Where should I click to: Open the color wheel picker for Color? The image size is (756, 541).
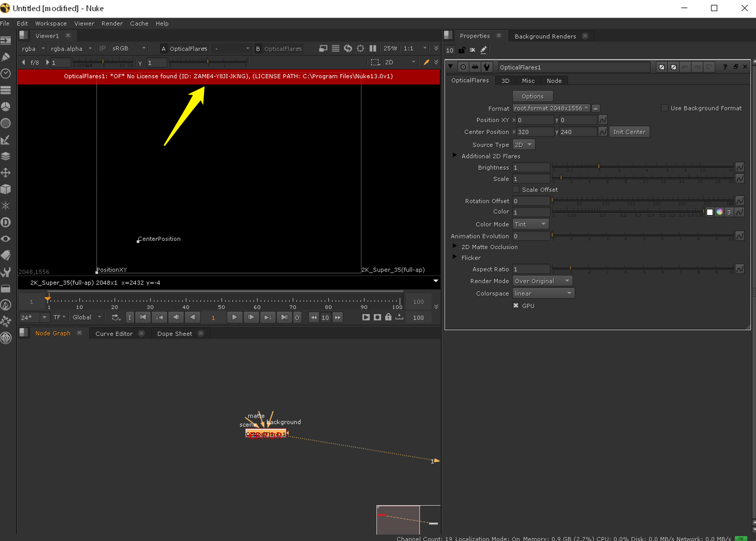tap(719, 212)
